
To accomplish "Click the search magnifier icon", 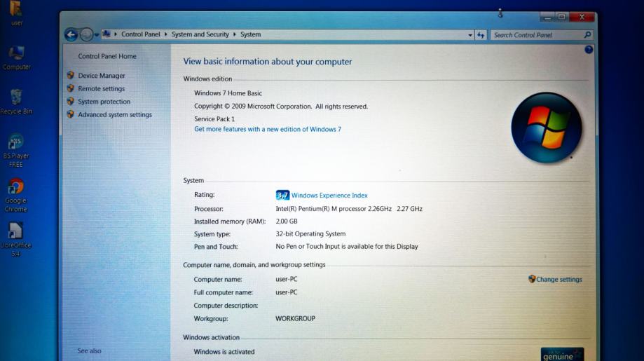I will 587,35.
